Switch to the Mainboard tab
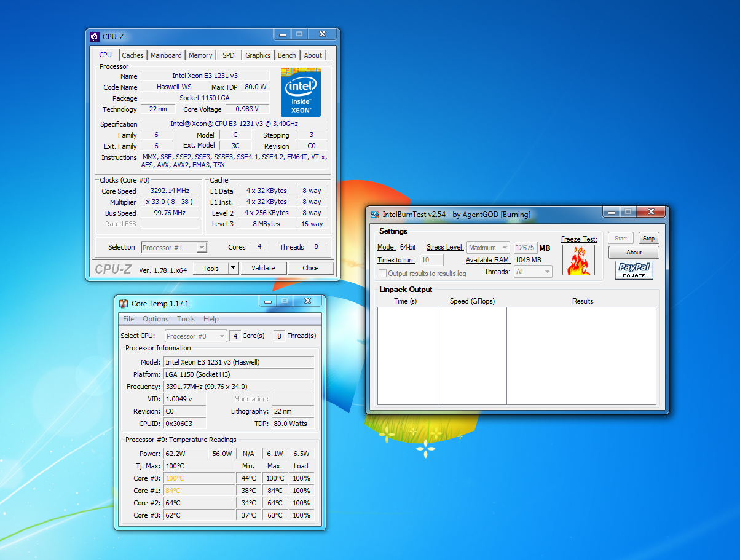The height and width of the screenshot is (560, 740). [x=166, y=55]
